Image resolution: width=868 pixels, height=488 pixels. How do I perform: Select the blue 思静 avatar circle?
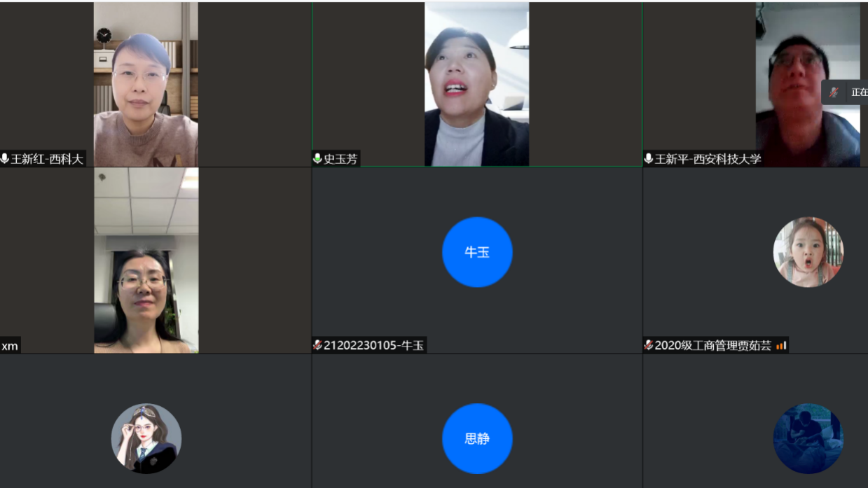click(x=477, y=439)
